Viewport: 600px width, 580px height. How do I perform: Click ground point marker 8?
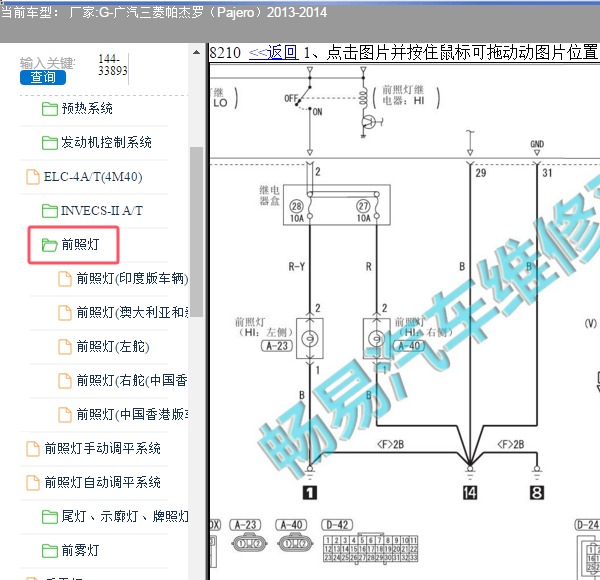pyautogui.click(x=537, y=492)
